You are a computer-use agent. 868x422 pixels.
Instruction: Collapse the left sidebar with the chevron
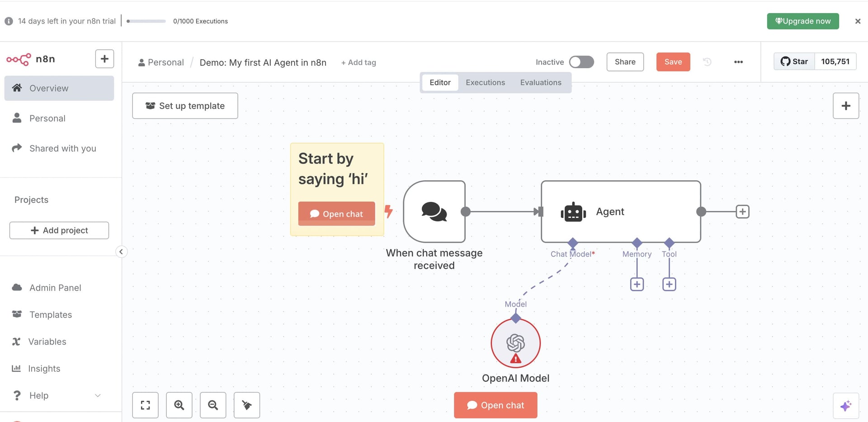pyautogui.click(x=121, y=252)
